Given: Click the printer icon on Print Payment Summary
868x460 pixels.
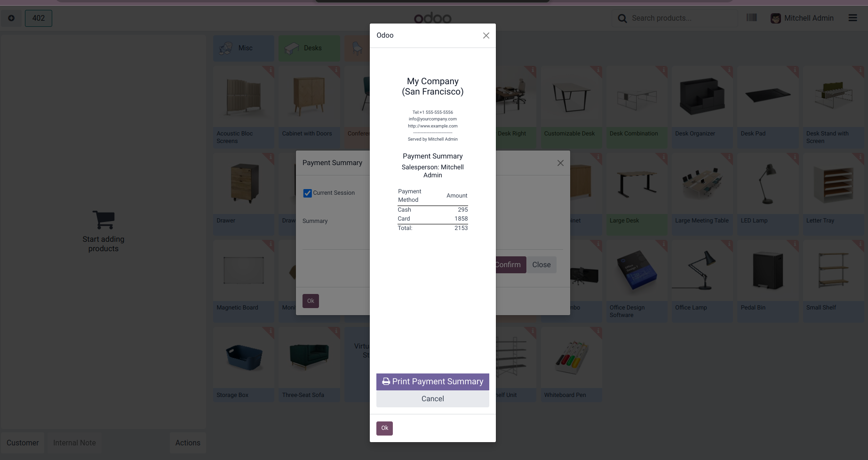Looking at the screenshot, I should click(386, 381).
